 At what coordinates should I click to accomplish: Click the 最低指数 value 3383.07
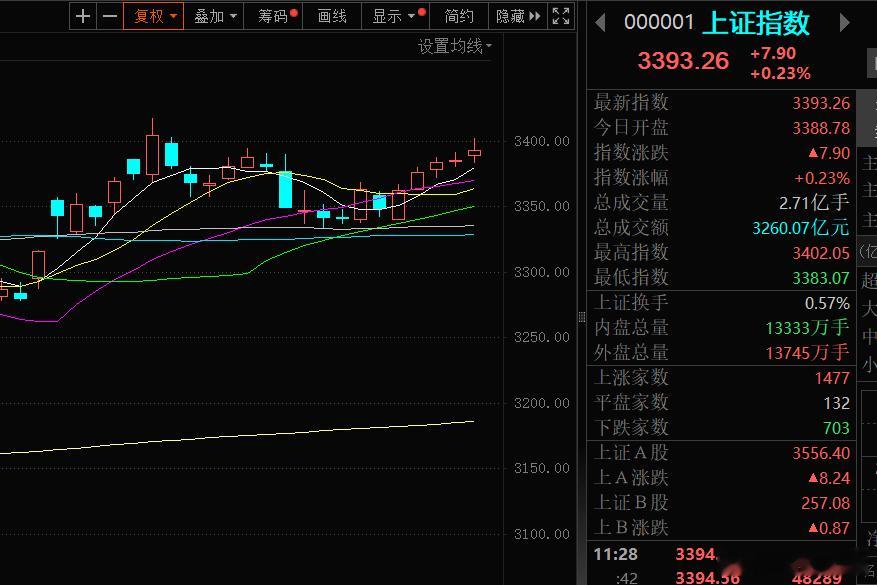[821, 278]
